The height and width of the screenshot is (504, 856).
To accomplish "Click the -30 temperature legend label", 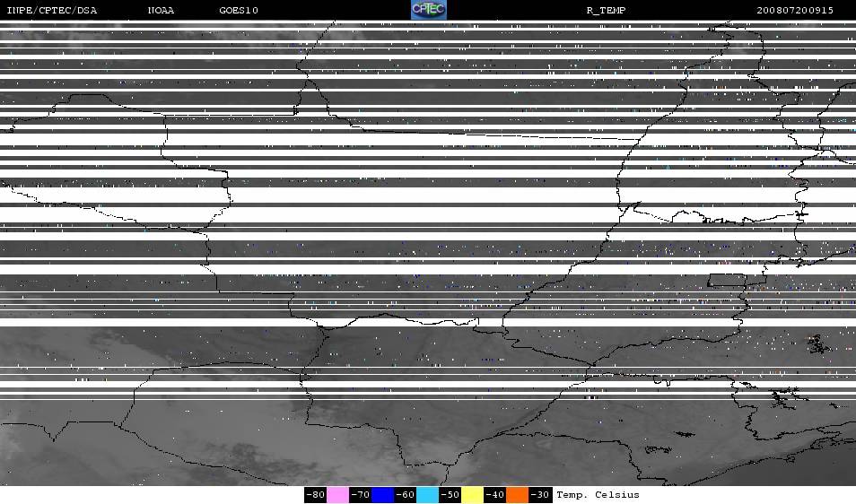I will 540,495.
